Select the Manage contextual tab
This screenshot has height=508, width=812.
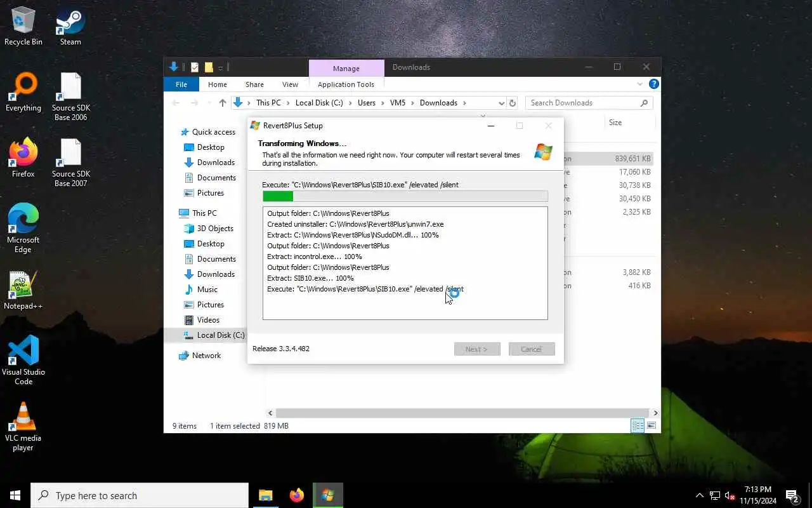346,69
